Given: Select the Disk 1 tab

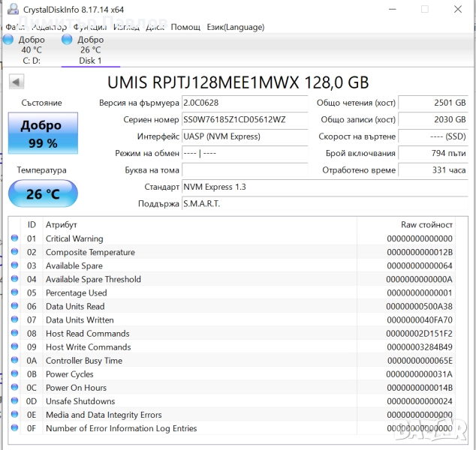Looking at the screenshot, I should [90, 50].
